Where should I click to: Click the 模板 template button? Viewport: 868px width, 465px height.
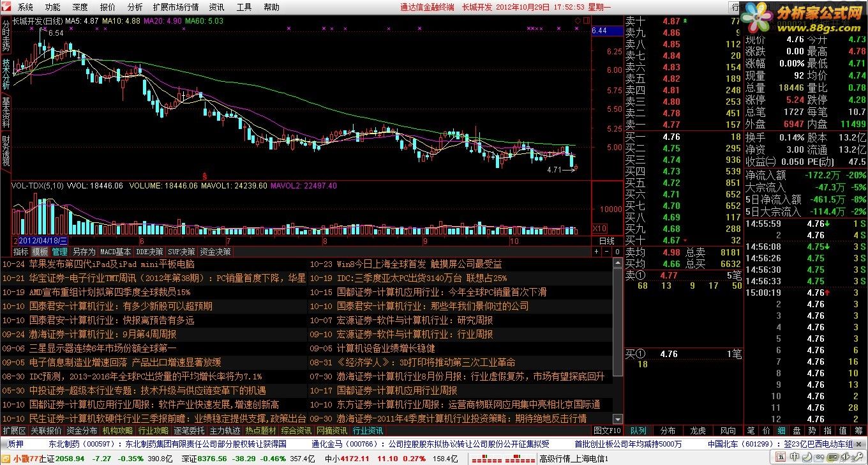pos(40,252)
